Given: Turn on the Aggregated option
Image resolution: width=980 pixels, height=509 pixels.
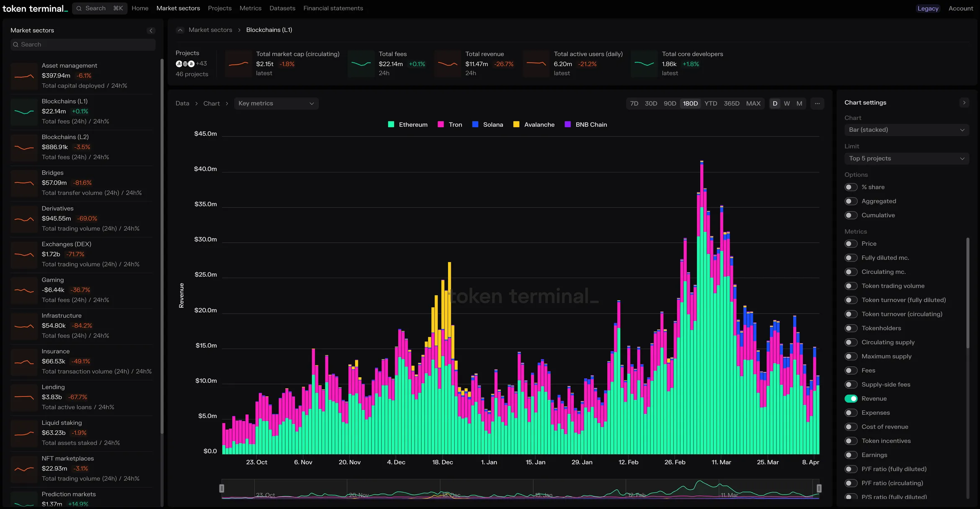Looking at the screenshot, I should pos(851,201).
